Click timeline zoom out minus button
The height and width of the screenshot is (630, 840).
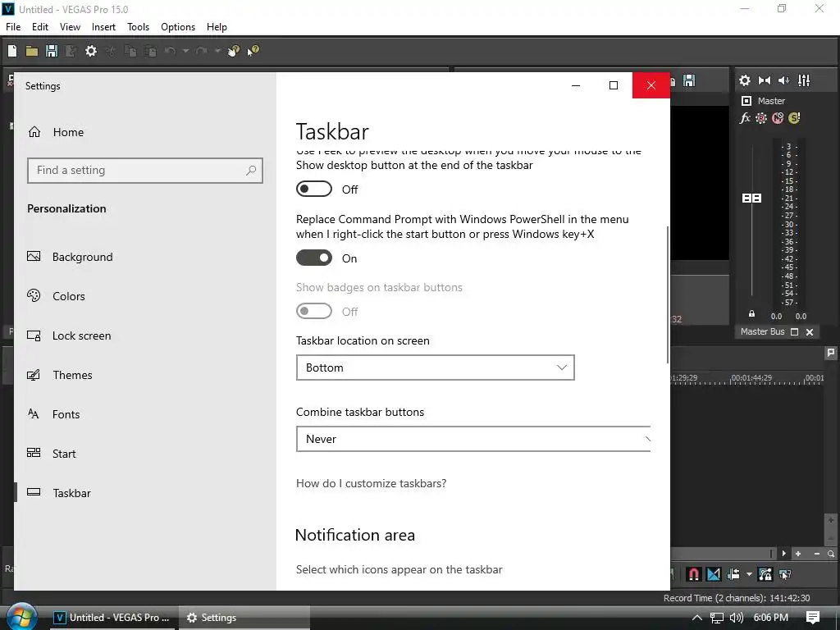816,554
